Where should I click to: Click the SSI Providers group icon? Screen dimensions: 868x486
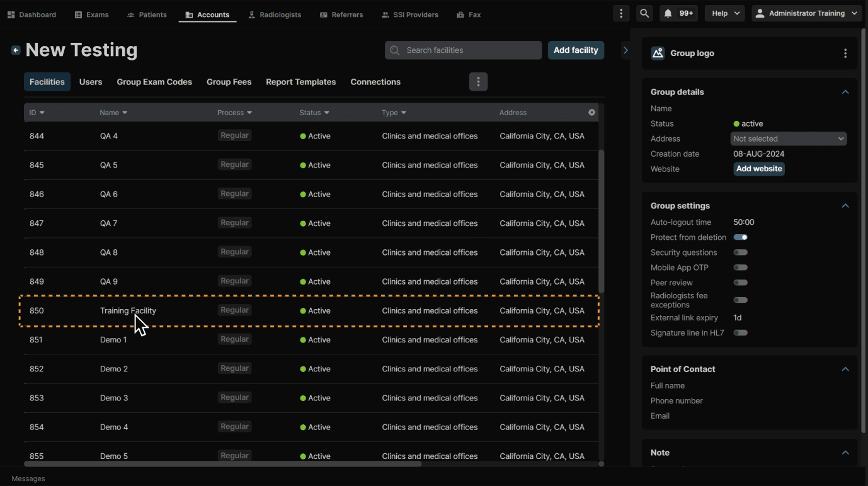pos(385,14)
